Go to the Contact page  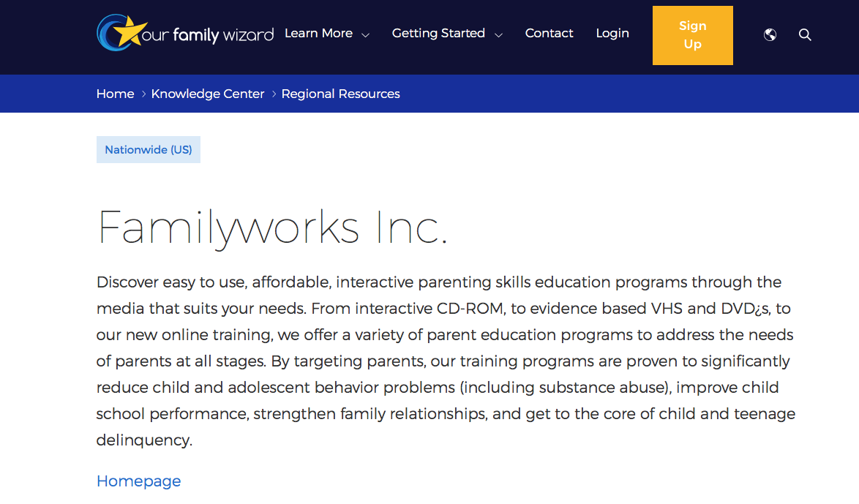549,34
